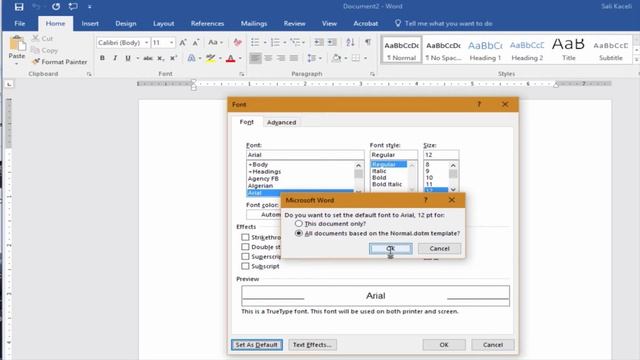The width and height of the screenshot is (640, 360).
Task: Open ribbon font size dropdown showing 11
Action: (171, 42)
